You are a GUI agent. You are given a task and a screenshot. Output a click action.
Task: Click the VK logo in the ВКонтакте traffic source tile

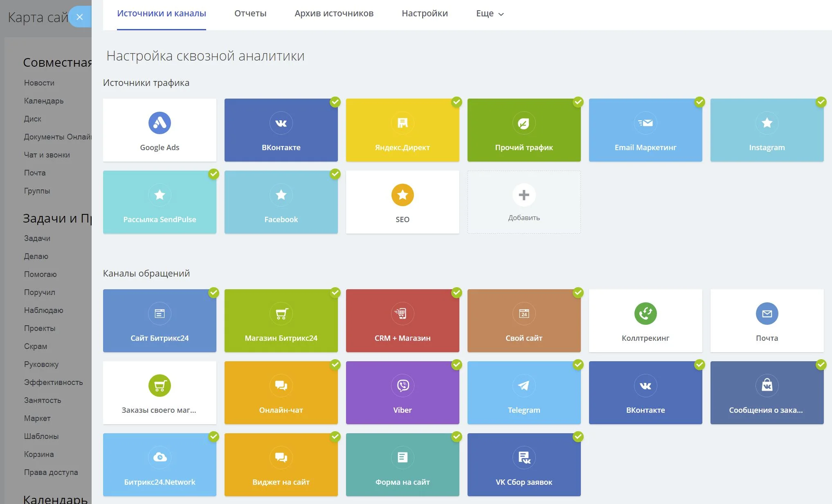(x=281, y=123)
